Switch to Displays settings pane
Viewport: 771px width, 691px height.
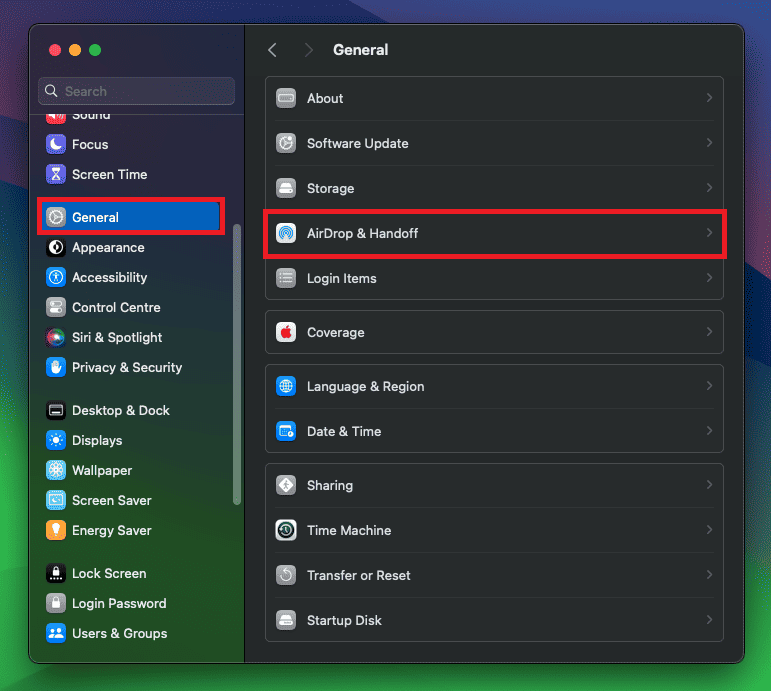[x=97, y=440]
